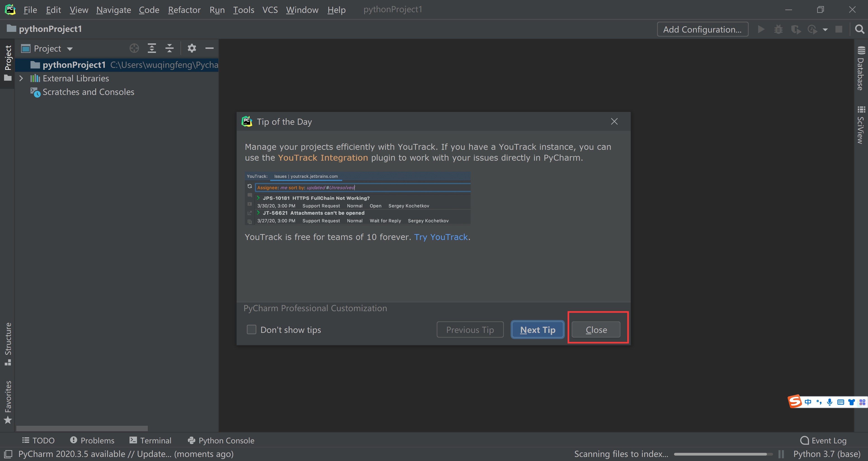This screenshot has width=868, height=461.
Task: Click the tool windows toggle in status bar
Action: coord(8,454)
